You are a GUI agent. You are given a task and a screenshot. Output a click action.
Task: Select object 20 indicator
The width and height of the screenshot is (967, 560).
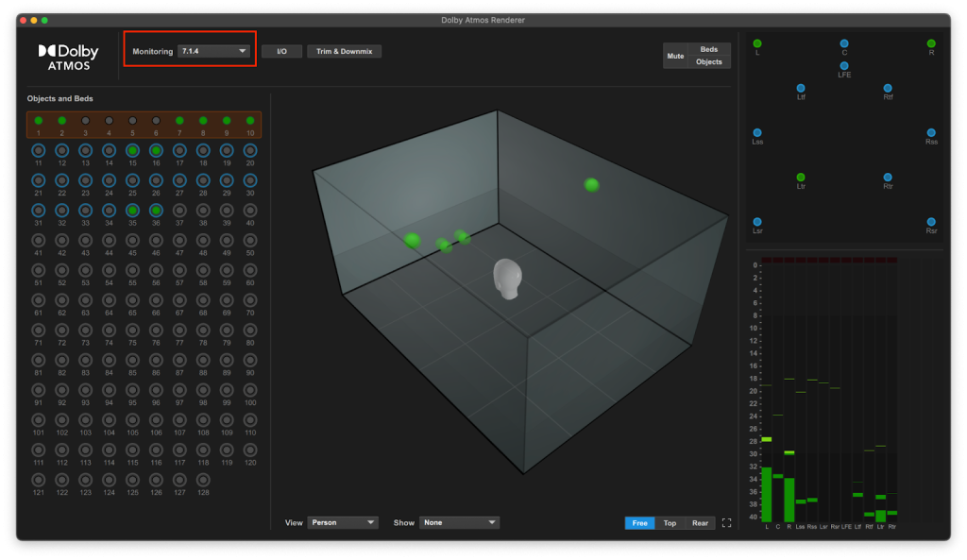click(x=249, y=150)
